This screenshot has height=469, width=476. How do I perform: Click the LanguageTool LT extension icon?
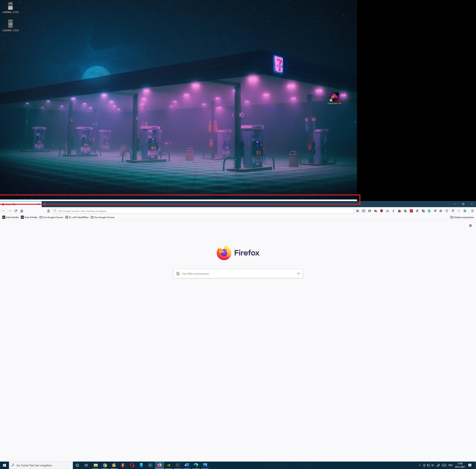(417, 211)
